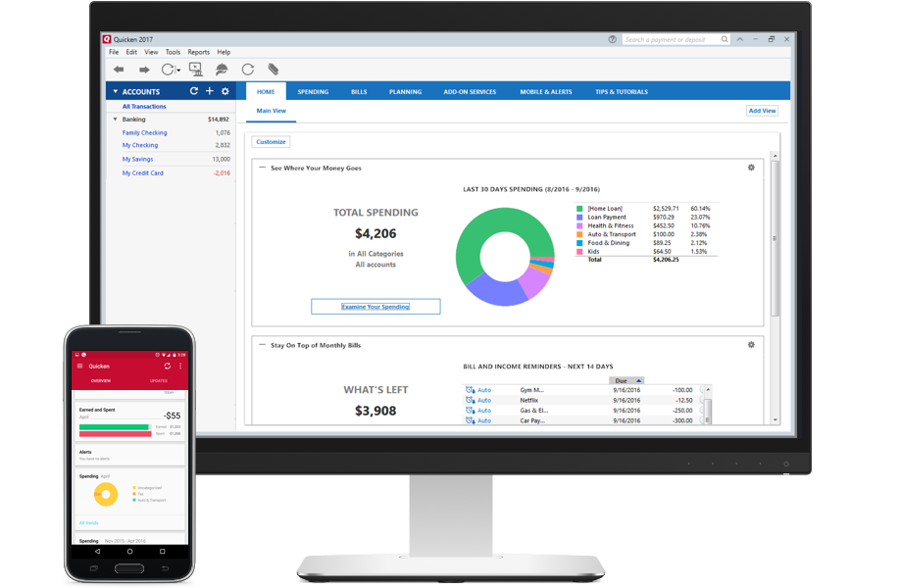Image resolution: width=902 pixels, height=588 pixels.
Task: Switch to the SPENDING tab
Action: (x=313, y=92)
